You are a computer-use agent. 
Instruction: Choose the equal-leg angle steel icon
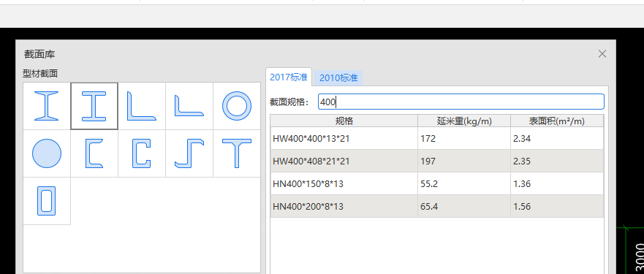click(142, 106)
